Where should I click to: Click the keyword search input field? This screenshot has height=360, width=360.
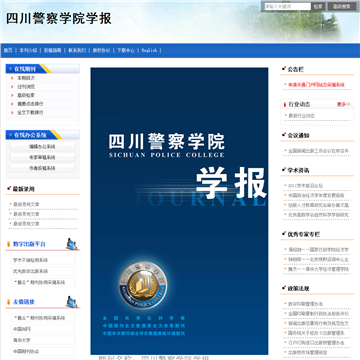pos(288,6)
